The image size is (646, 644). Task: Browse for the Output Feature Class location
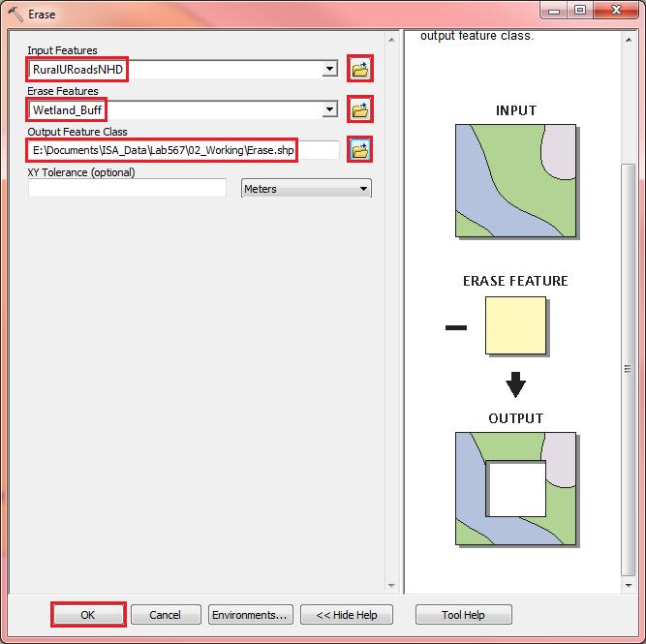click(x=360, y=150)
